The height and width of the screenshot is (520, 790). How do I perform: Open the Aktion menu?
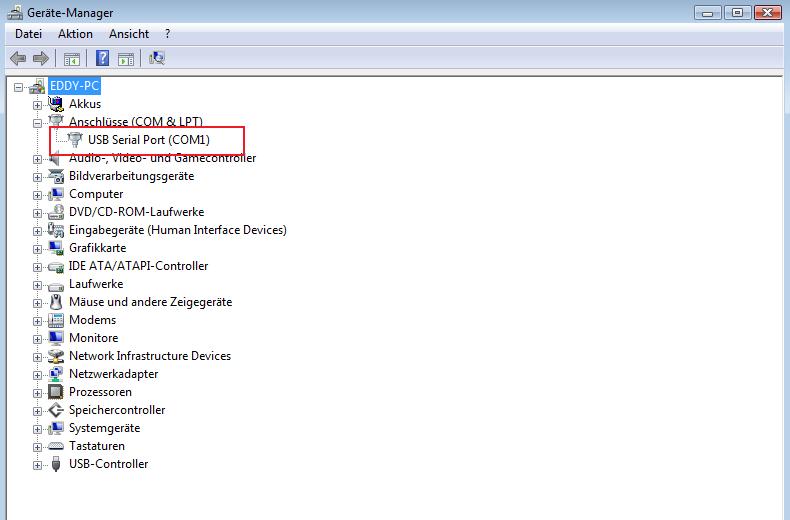coord(75,34)
